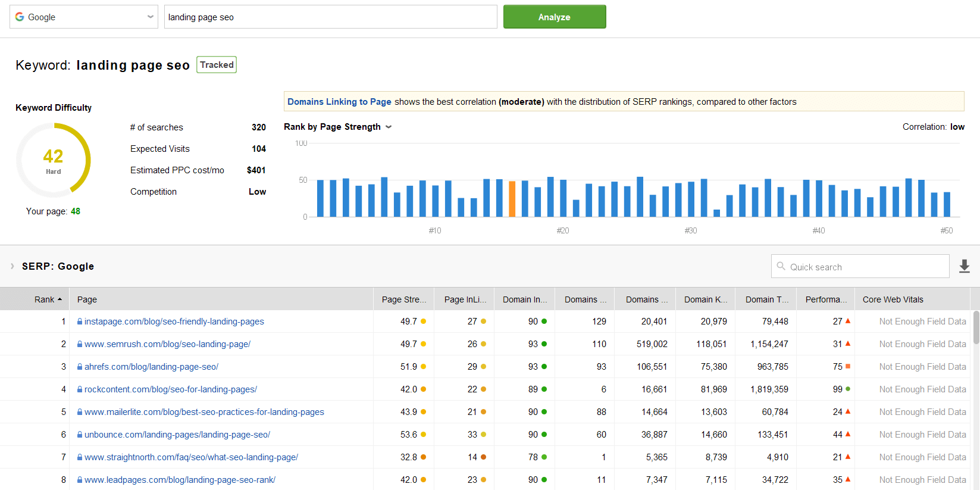Open www.mailerlite.com best-seo-practices link
The height and width of the screenshot is (490, 980).
(x=204, y=412)
